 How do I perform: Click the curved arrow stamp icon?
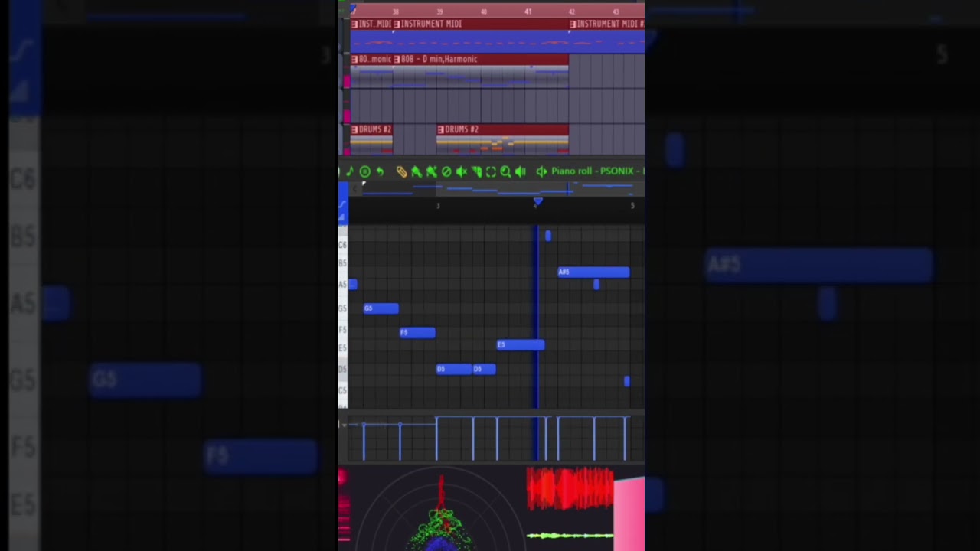tap(380, 171)
